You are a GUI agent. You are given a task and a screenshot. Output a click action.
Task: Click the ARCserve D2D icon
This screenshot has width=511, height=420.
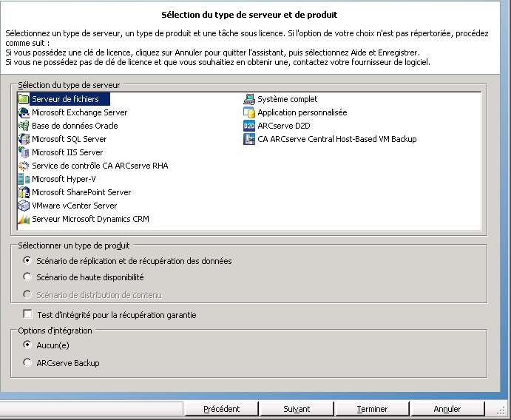pos(249,126)
